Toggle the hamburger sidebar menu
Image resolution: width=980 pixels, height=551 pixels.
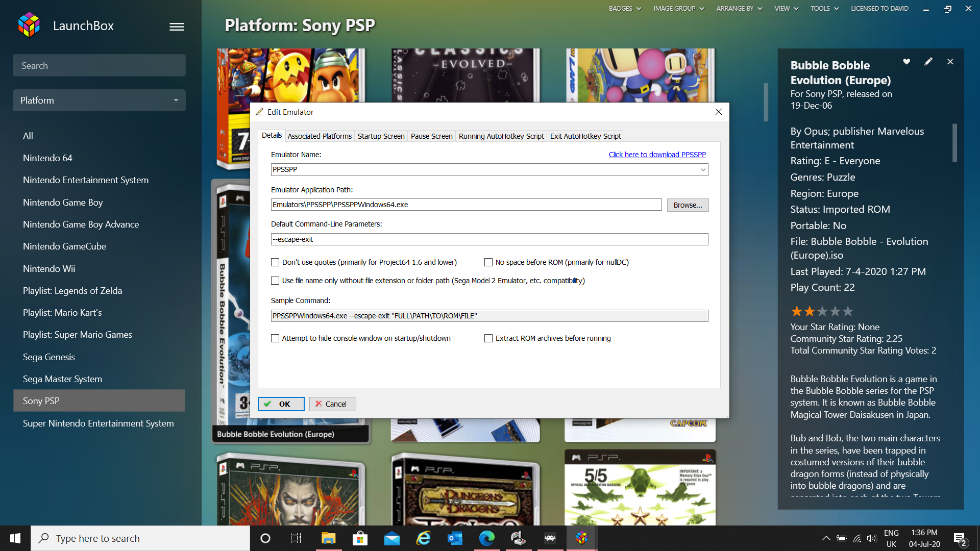point(177,27)
